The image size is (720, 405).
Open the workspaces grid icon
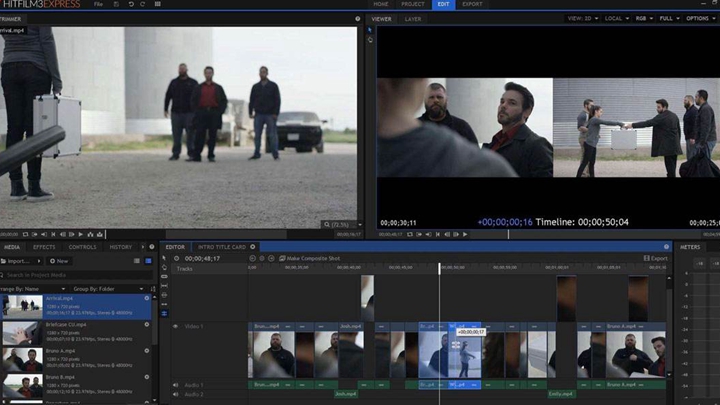pos(158,4)
